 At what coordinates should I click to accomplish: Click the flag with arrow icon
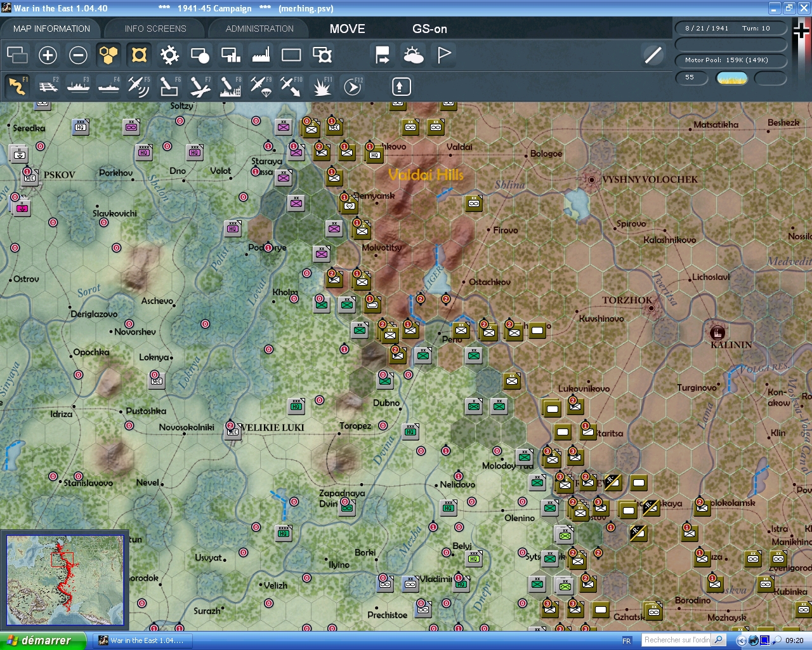(x=383, y=55)
